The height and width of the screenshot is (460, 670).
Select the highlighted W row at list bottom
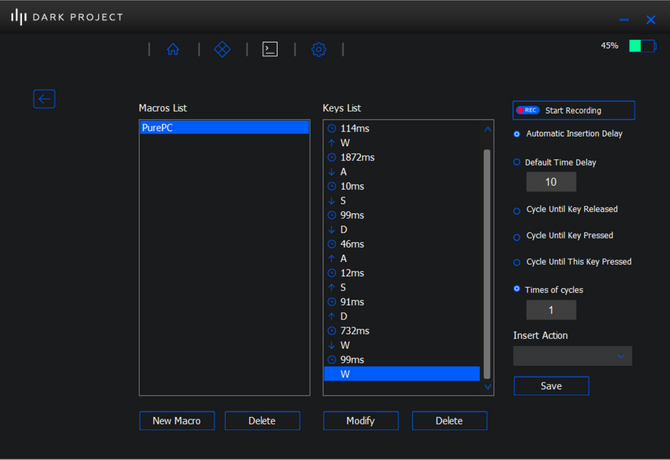click(x=402, y=374)
